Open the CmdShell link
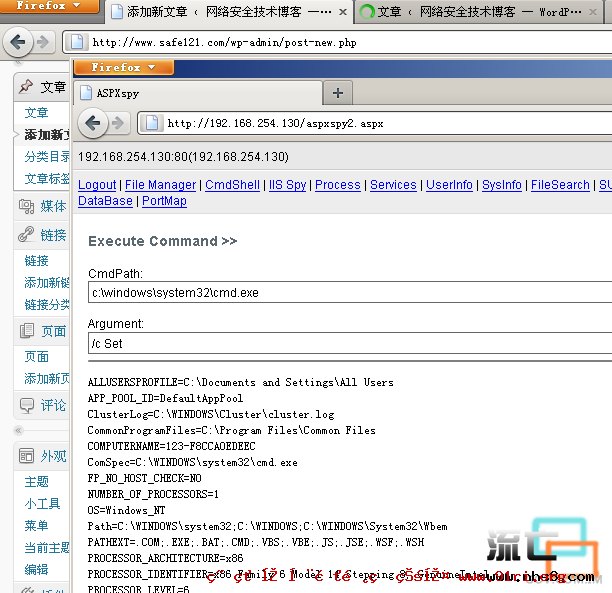612x593 pixels. tap(232, 185)
